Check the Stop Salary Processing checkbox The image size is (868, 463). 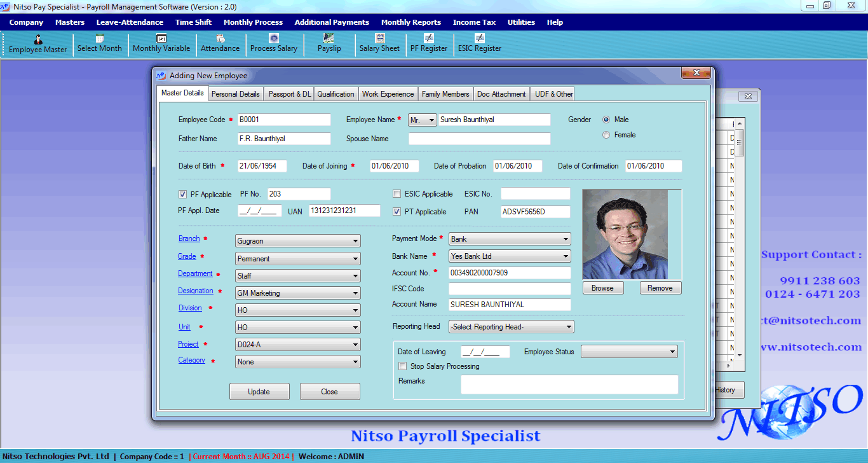pos(402,366)
